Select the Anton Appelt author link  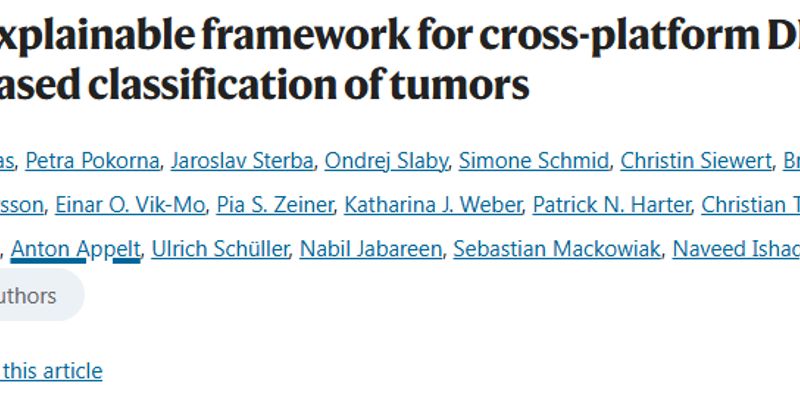76,249
